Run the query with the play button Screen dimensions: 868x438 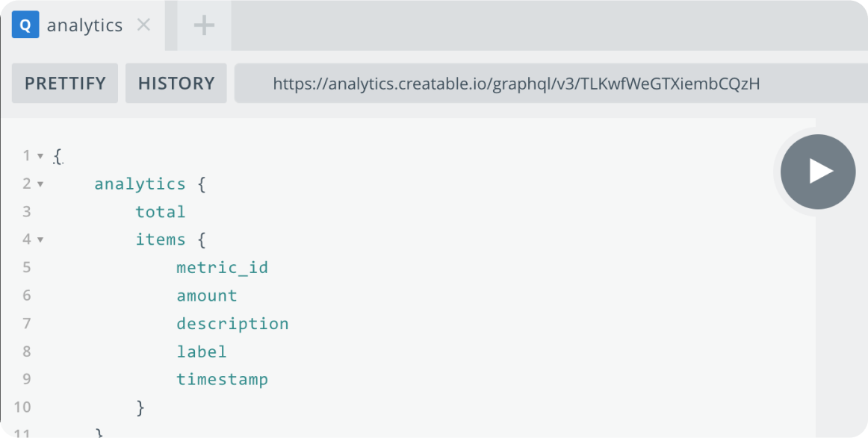[818, 172]
